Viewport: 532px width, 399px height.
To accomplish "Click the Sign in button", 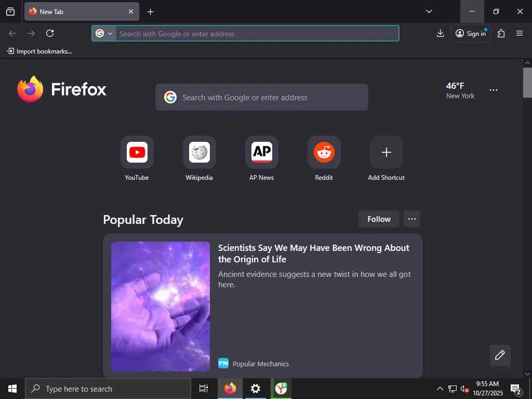I will pyautogui.click(x=471, y=33).
